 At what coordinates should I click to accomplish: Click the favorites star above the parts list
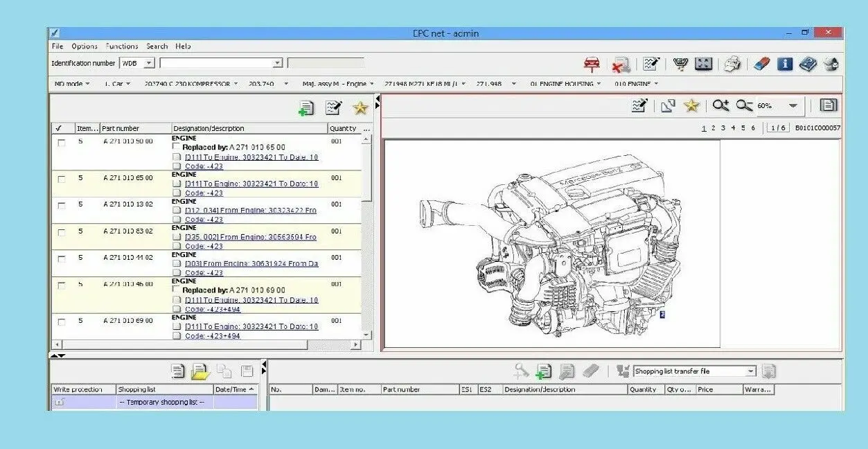click(x=360, y=107)
